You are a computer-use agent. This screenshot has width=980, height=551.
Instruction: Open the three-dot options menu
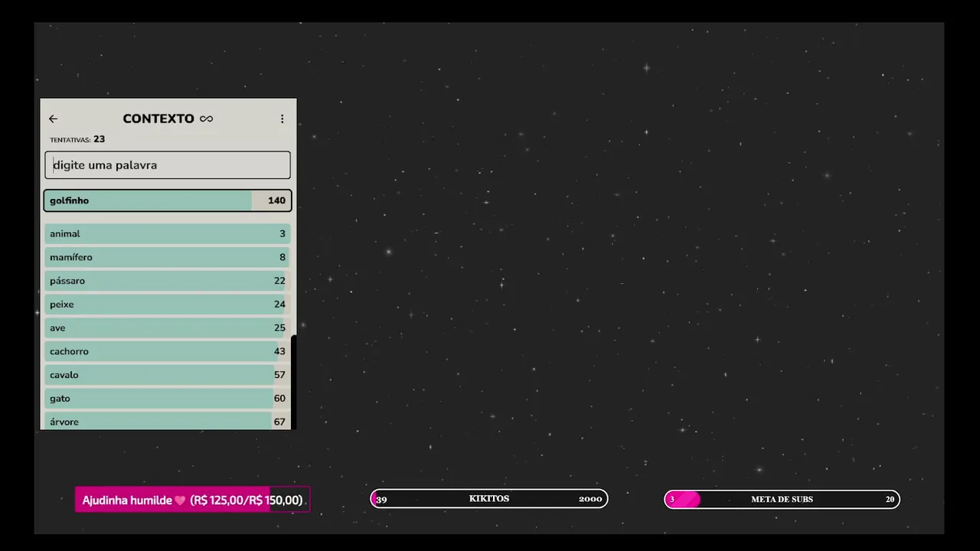tap(282, 119)
